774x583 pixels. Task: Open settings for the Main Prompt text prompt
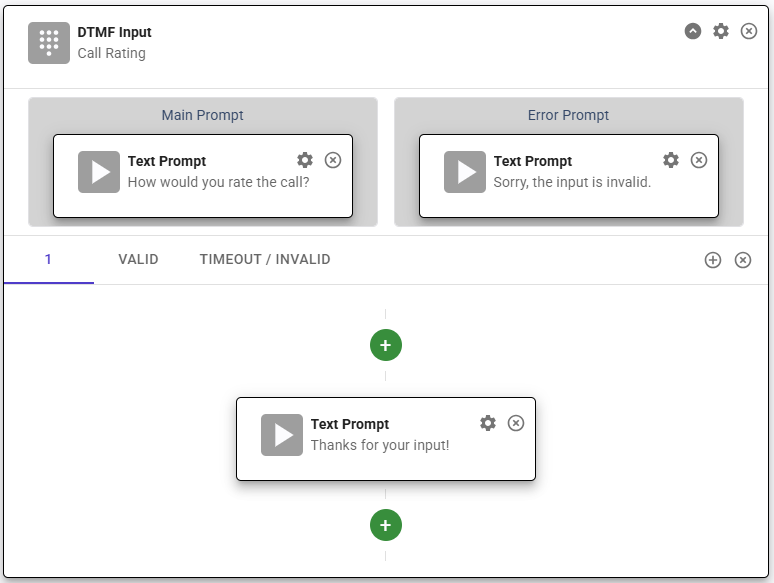pyautogui.click(x=305, y=160)
